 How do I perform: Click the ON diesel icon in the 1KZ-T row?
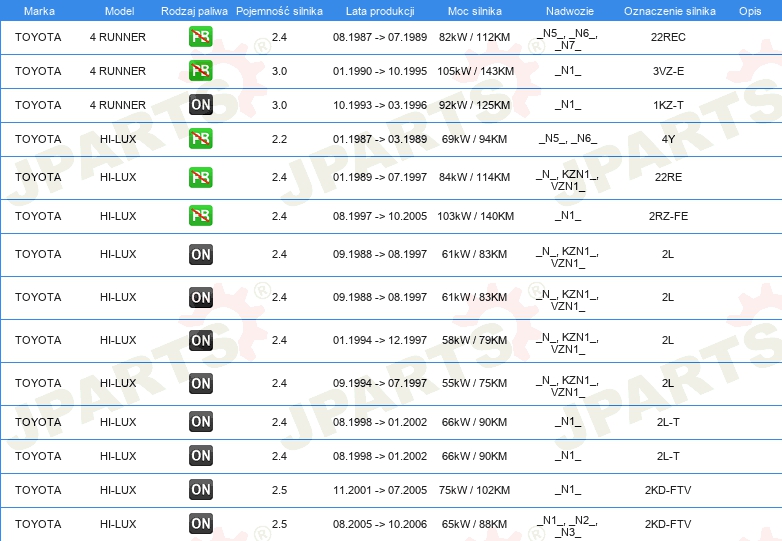(x=200, y=105)
